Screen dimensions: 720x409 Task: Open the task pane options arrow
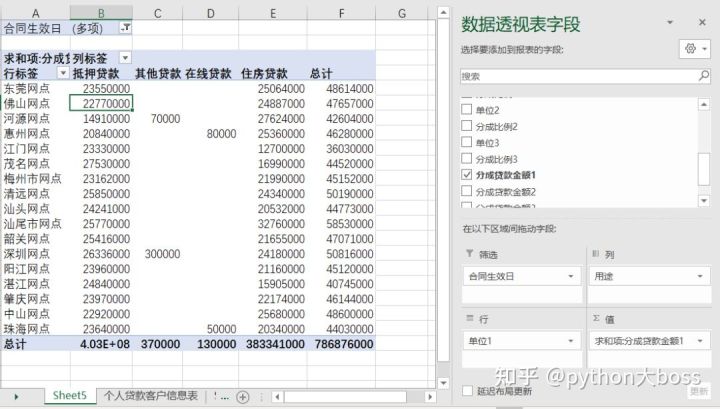point(670,22)
